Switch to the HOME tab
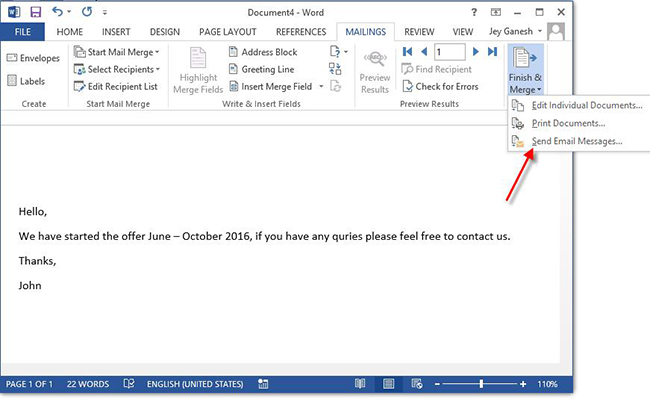This screenshot has width=650, height=399. point(70,32)
